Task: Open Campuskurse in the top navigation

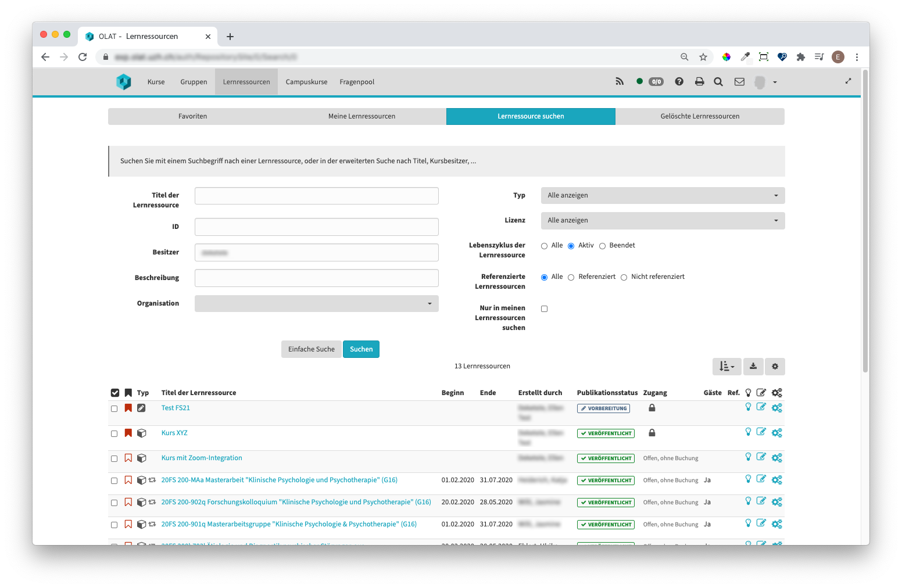Action: pyautogui.click(x=306, y=82)
